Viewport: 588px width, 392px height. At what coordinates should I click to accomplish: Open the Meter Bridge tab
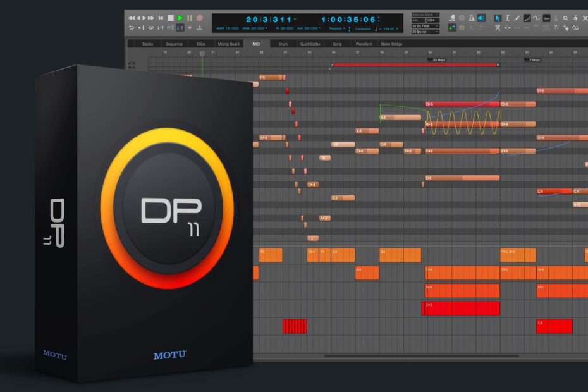pos(391,44)
